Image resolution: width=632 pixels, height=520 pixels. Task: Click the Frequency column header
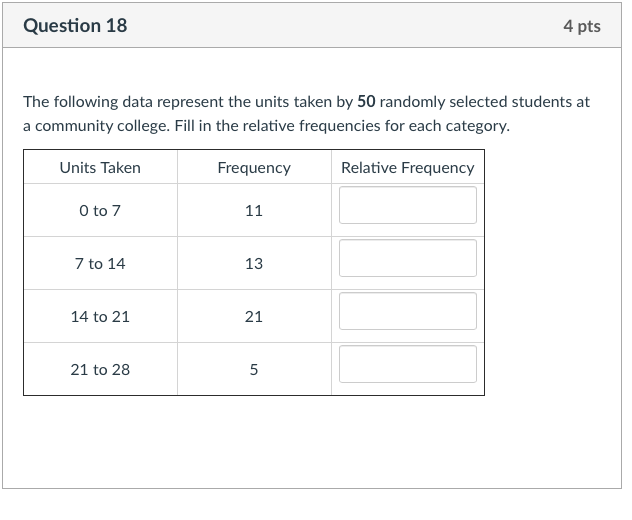click(x=254, y=168)
